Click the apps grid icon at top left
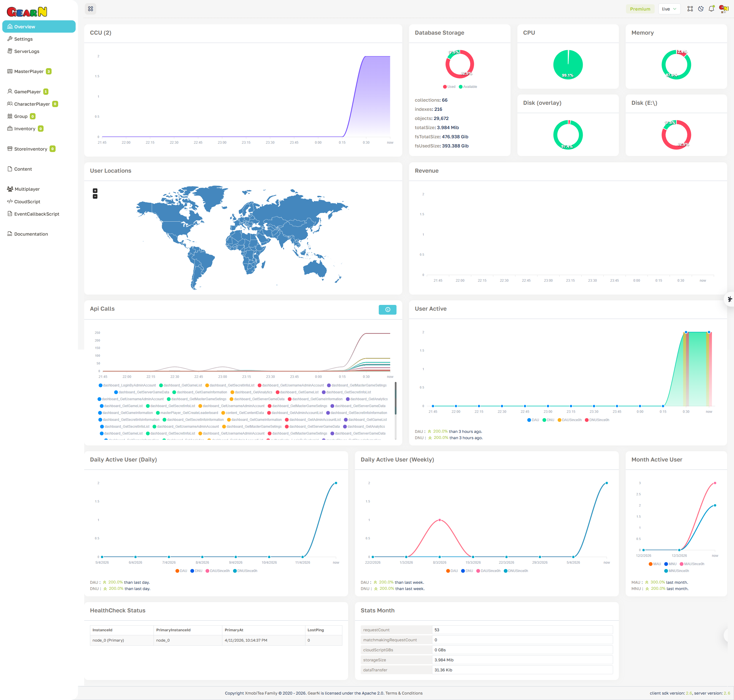The width and height of the screenshot is (734, 700). coord(90,8)
